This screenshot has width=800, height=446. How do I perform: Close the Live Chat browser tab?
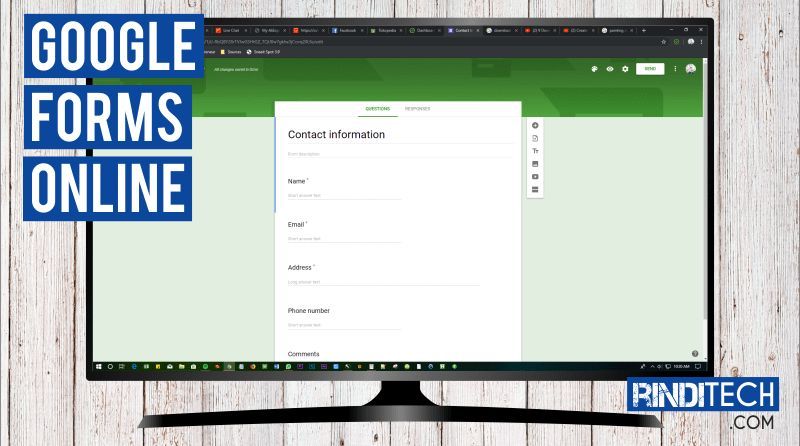click(x=246, y=31)
